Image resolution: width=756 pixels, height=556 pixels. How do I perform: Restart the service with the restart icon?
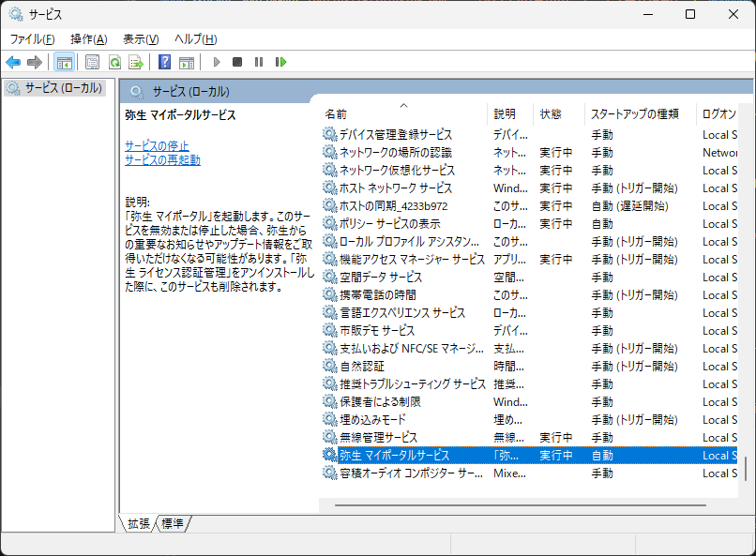tap(280, 62)
